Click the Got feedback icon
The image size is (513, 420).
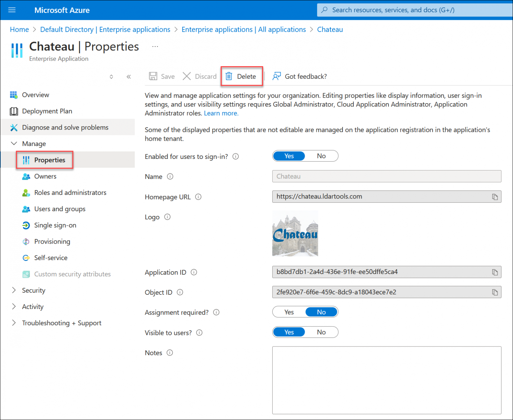276,76
